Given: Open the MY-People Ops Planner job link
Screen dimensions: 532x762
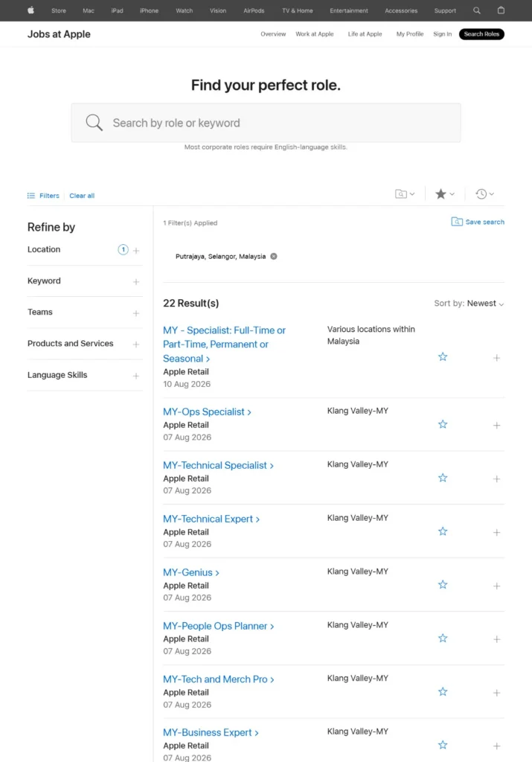Looking at the screenshot, I should point(219,625).
